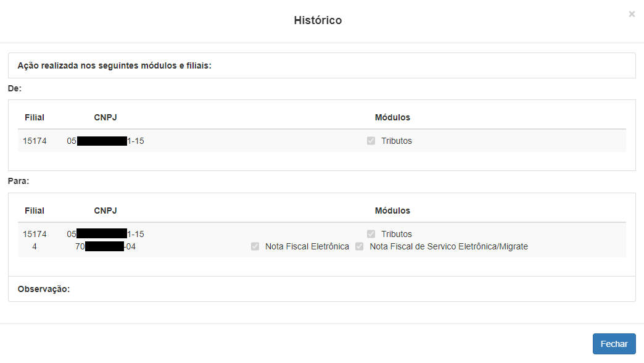The image size is (644, 363).
Task: Select filial 15174 in the De table
Action: (35, 141)
